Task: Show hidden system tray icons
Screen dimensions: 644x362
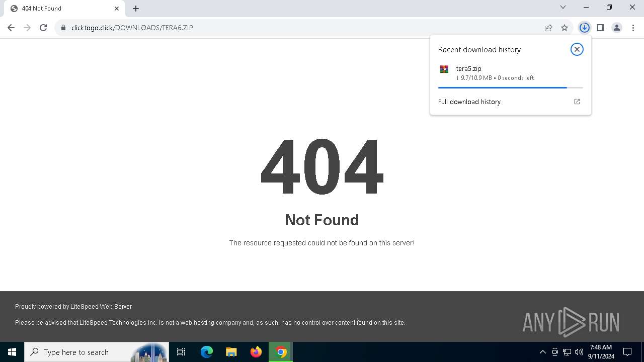Action: [x=542, y=352]
